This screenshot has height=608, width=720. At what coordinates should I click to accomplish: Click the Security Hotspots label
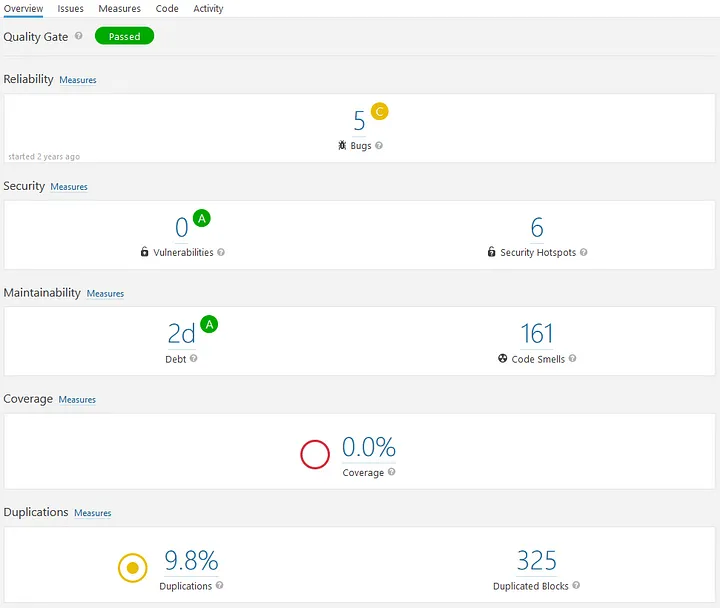pyautogui.click(x=538, y=253)
